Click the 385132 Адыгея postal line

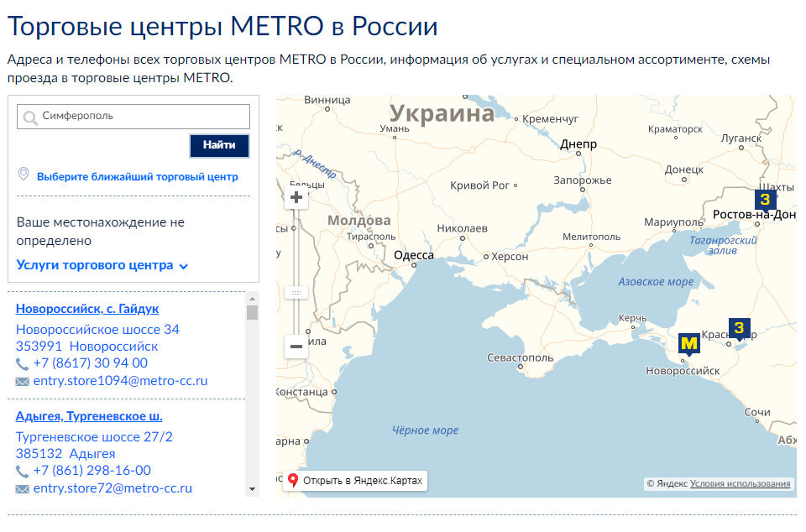[65, 453]
